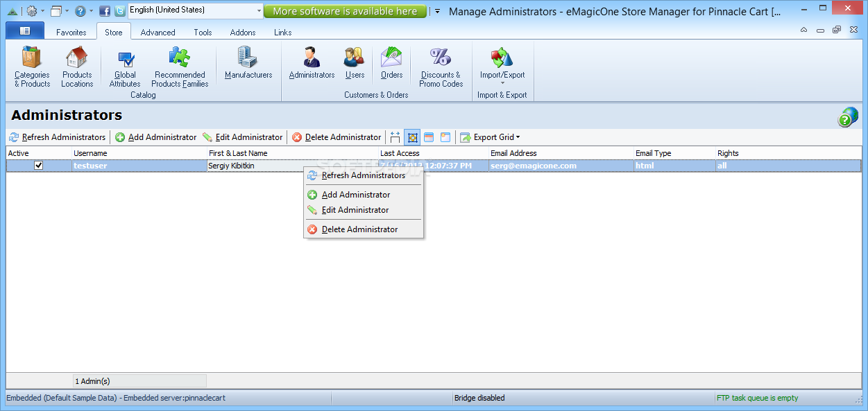Screen dimensions: 868x411
Task: Open Recommended Products Families
Action: click(180, 67)
